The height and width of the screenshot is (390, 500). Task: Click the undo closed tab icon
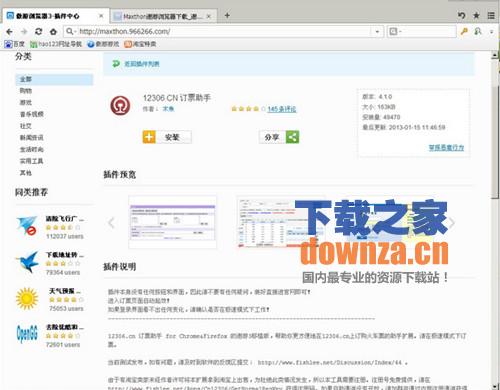tap(461, 15)
